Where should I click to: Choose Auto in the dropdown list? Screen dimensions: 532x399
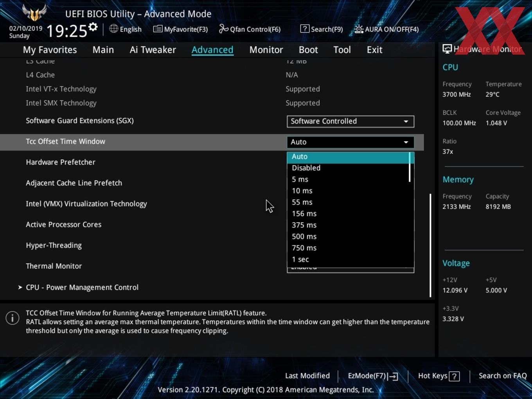click(x=348, y=156)
